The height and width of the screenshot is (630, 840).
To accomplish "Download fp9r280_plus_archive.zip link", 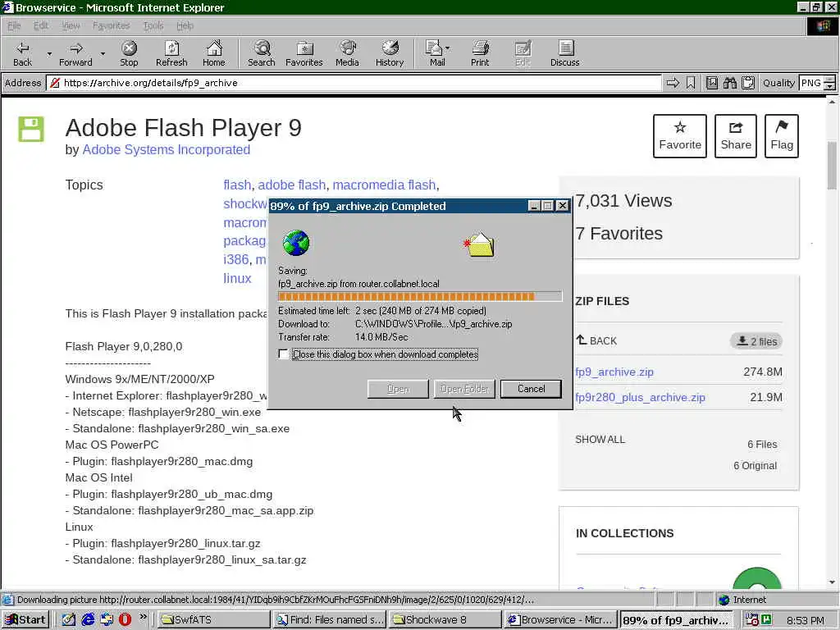I will point(640,398).
